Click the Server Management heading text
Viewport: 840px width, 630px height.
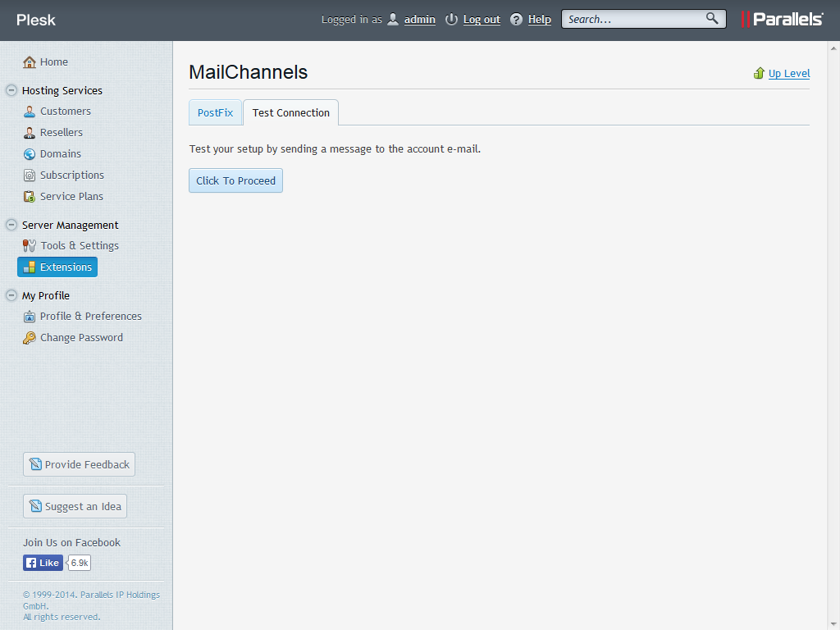pyautogui.click(x=71, y=225)
